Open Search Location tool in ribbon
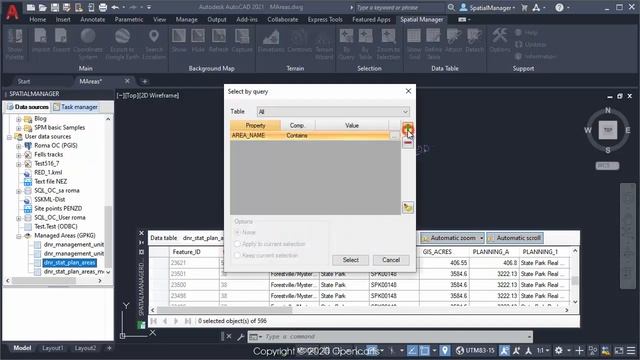 coord(154,44)
